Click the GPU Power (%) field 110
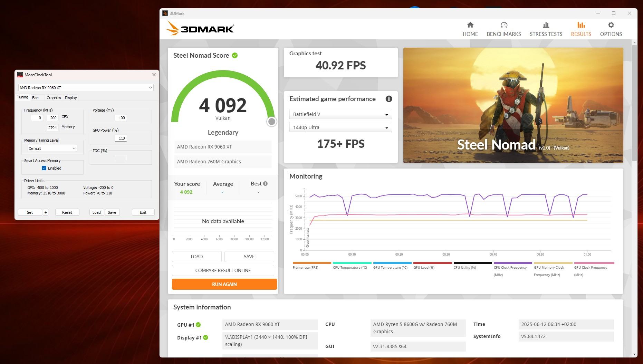This screenshot has width=643, height=364. tap(121, 138)
